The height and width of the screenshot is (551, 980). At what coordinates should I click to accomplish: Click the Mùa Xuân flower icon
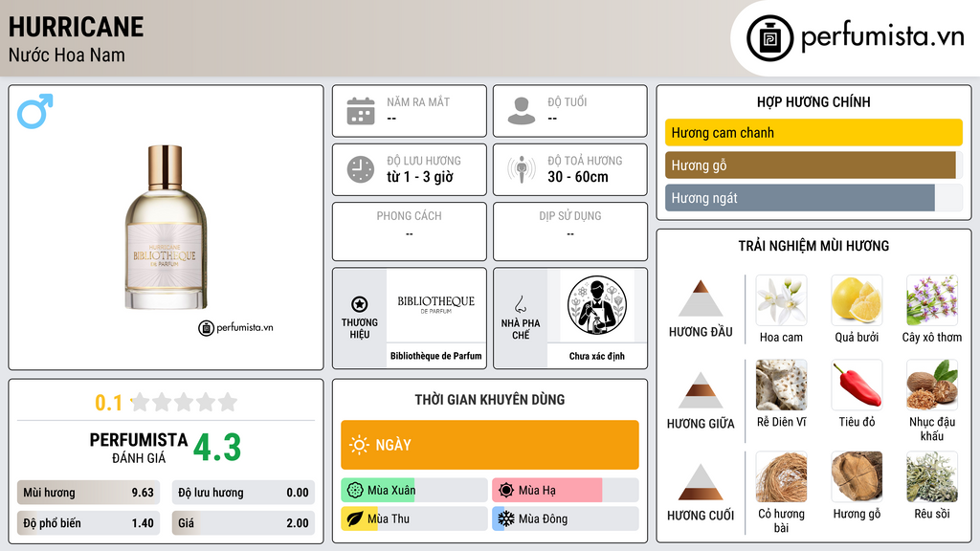355,491
